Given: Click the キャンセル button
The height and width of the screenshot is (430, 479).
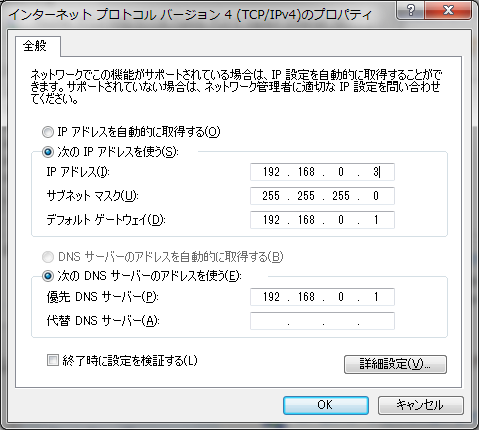Looking at the screenshot, I should (x=420, y=405).
